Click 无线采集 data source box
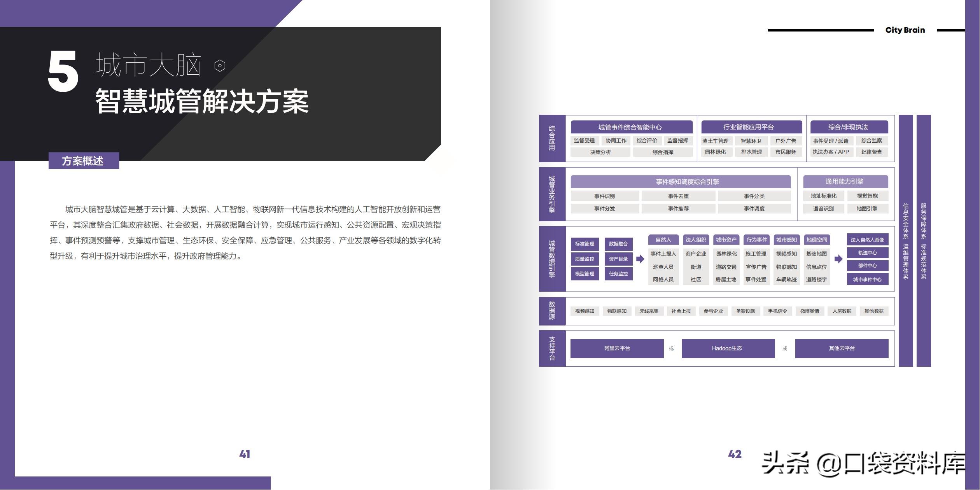The height and width of the screenshot is (490, 980). (x=649, y=311)
